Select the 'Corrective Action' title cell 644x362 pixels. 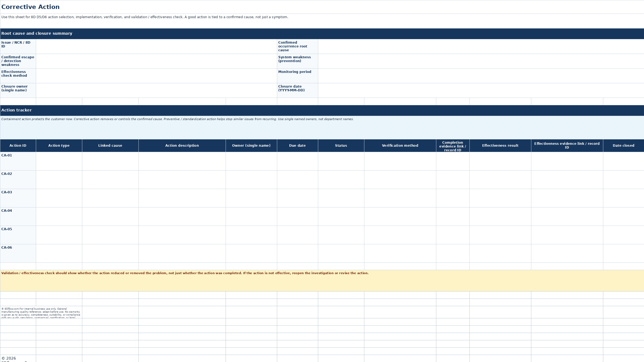point(322,7)
